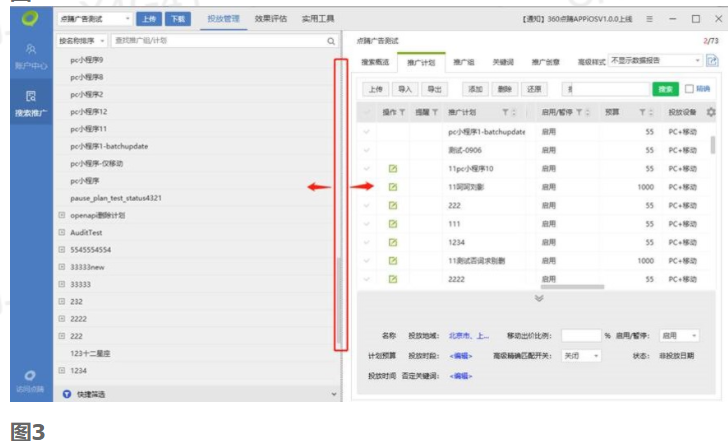Select row checkmark for 111
Viewport: 728px width, 441px height.
367,224
